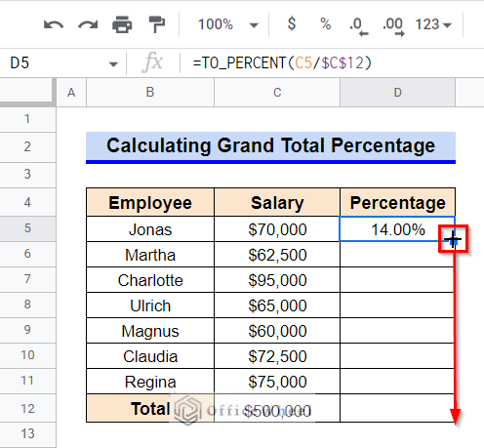Select the cell containing Charlotte
Image resolution: width=484 pixels, height=448 pixels.
pos(150,280)
